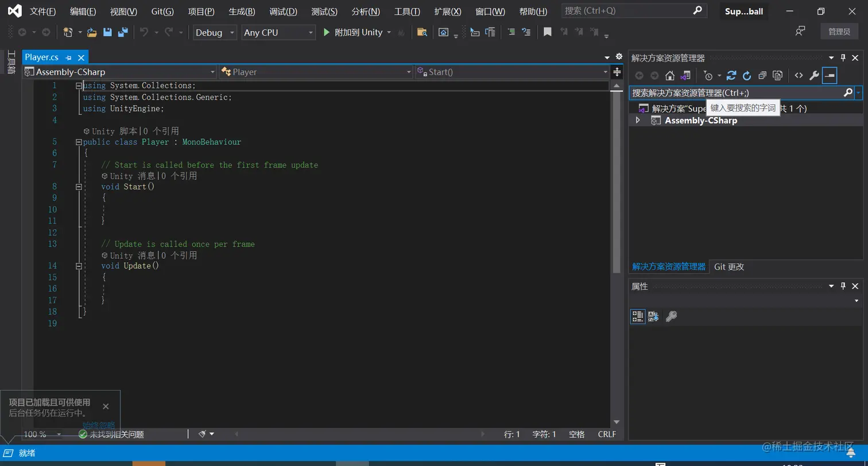Click the Alphabetical sort icon in Properties

click(x=653, y=316)
